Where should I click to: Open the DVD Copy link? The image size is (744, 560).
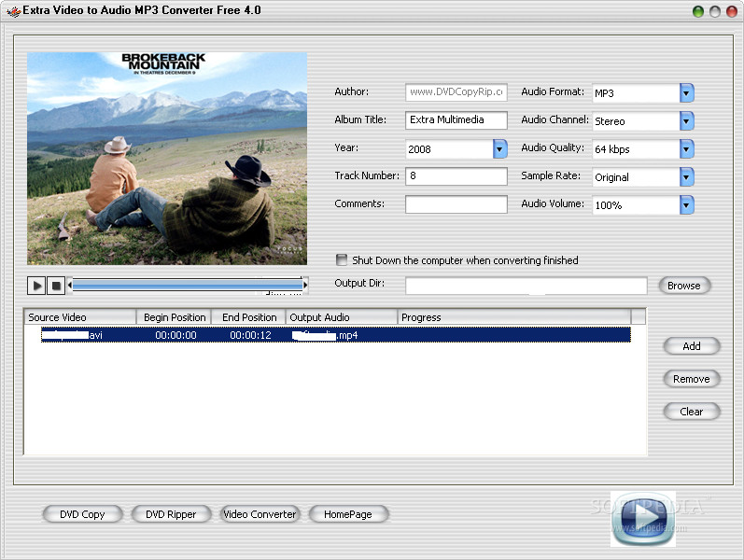[82, 514]
